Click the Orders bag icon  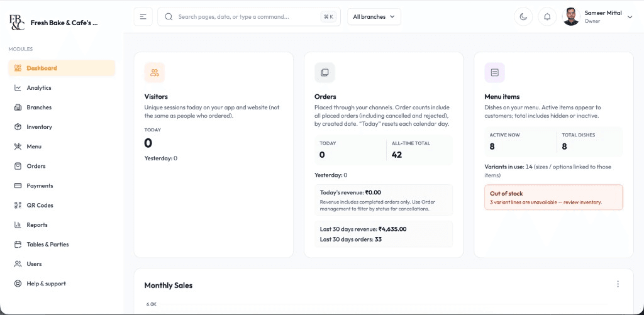pos(18,167)
